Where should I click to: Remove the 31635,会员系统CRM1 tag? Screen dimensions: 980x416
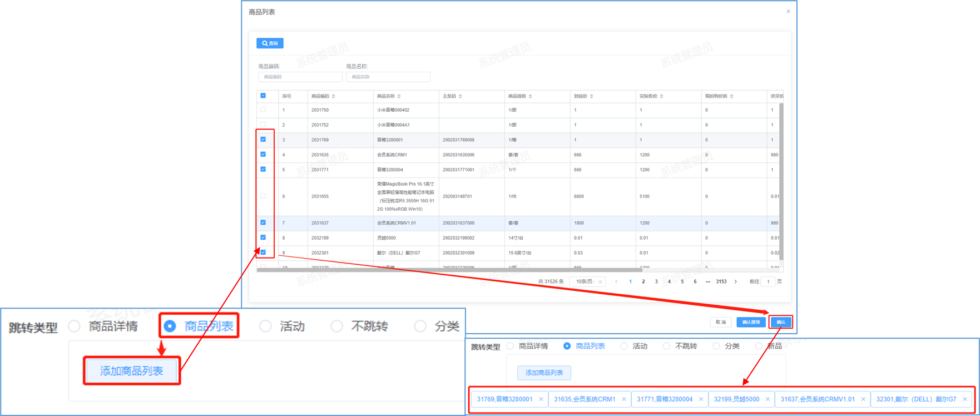[x=624, y=399]
